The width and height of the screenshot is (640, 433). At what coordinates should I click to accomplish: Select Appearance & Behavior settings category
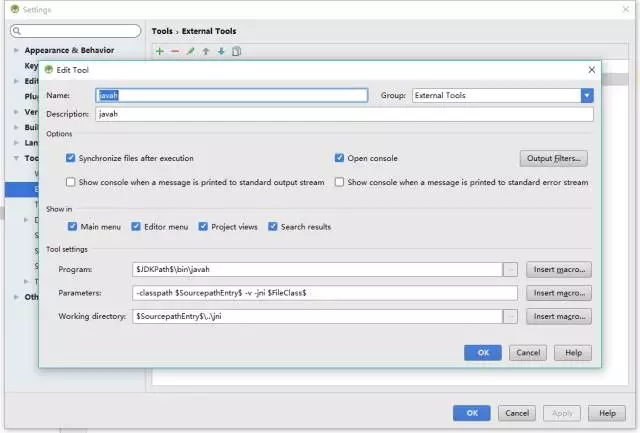[69, 50]
